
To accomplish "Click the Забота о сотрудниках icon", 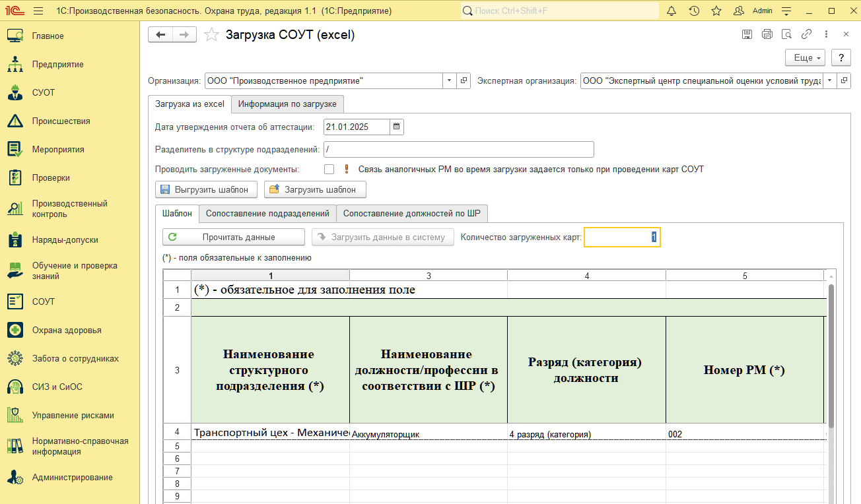I will tap(15, 358).
